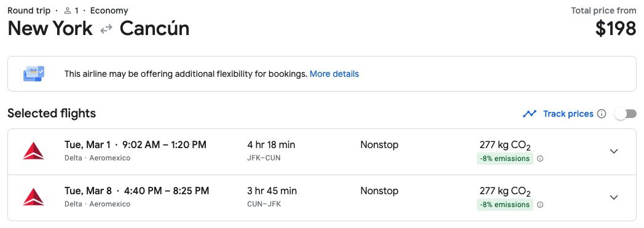Click the Delta logo on Mar 1 flight
This screenshot has height=228, width=644.
[x=33, y=151]
